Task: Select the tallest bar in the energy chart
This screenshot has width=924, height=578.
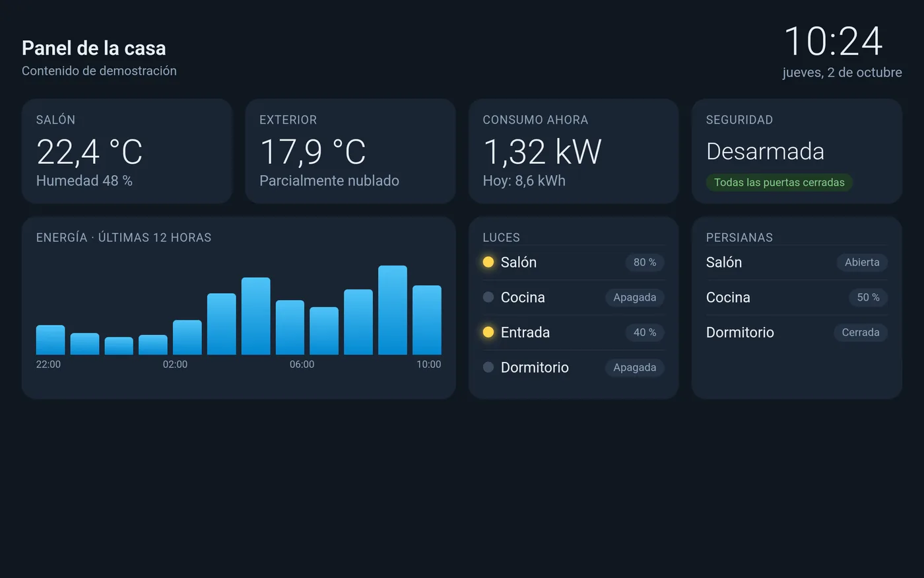Action: point(393,310)
